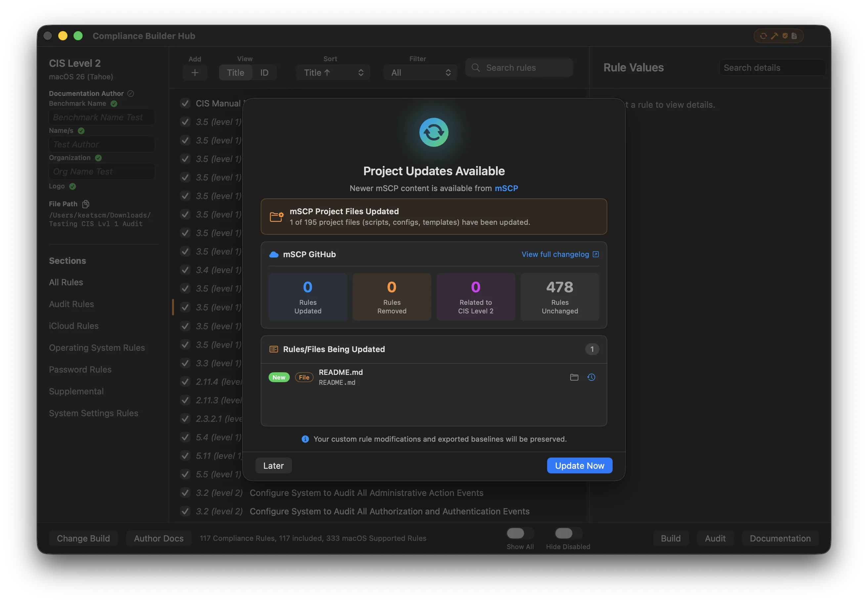Uncheck the 2.3.2.1 rule checkbox
Viewport: 868px width, 603px height.
pos(185,419)
